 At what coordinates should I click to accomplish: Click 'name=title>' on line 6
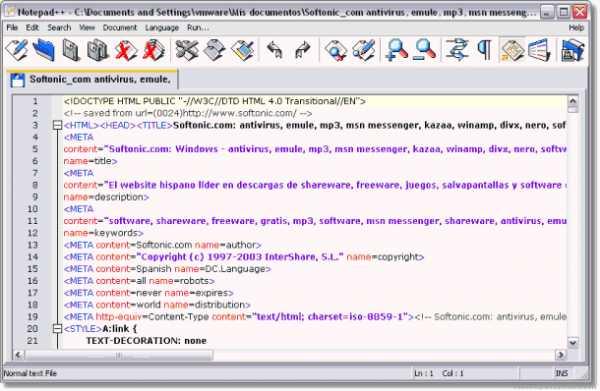tap(90, 161)
